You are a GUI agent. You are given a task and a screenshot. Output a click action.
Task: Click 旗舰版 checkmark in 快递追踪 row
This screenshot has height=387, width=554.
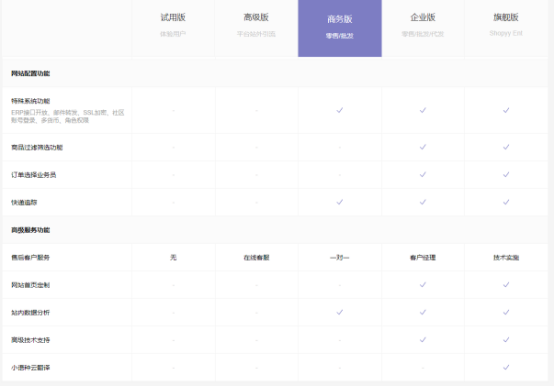(x=506, y=202)
